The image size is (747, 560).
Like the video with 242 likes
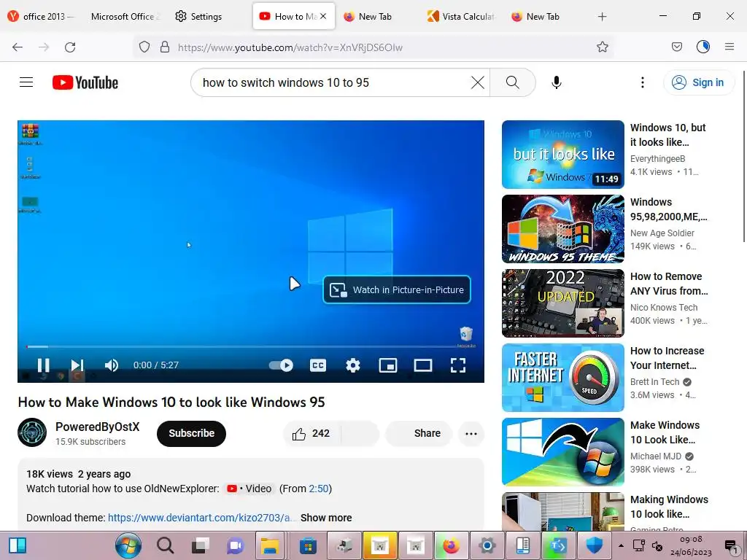click(x=312, y=433)
